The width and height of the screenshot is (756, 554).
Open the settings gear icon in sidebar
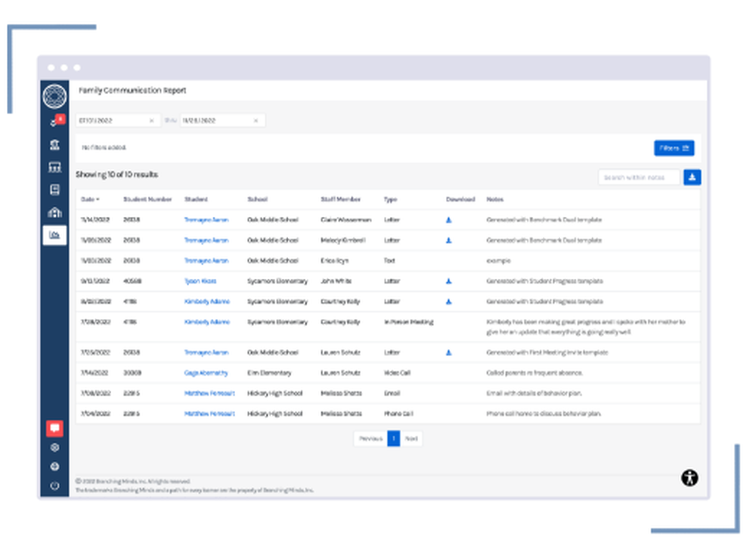coord(54,447)
